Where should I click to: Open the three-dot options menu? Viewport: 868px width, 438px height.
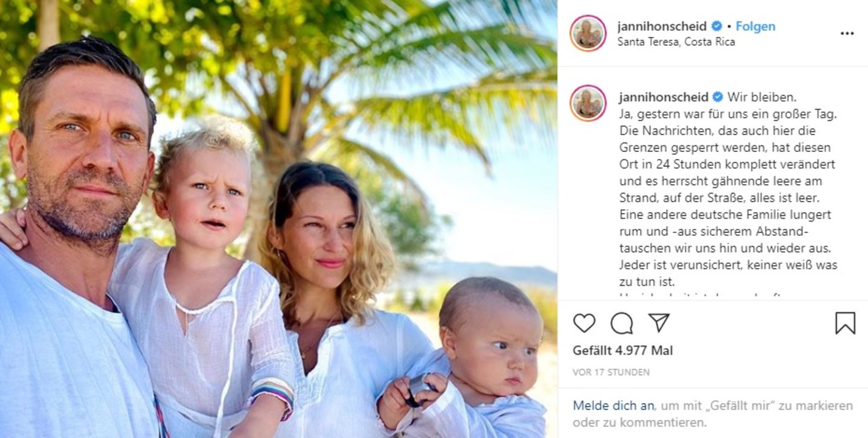847,33
